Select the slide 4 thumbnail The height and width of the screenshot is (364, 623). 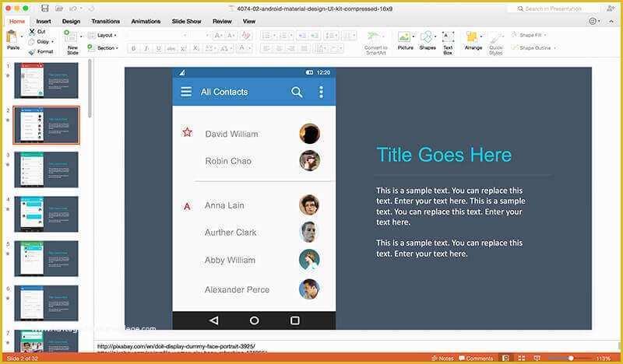tap(46, 214)
